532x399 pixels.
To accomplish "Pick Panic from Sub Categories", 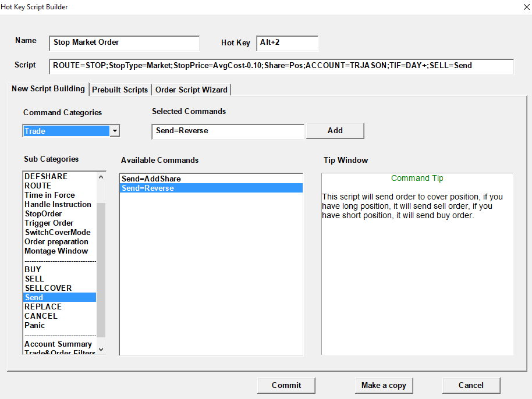I will click(x=34, y=325).
